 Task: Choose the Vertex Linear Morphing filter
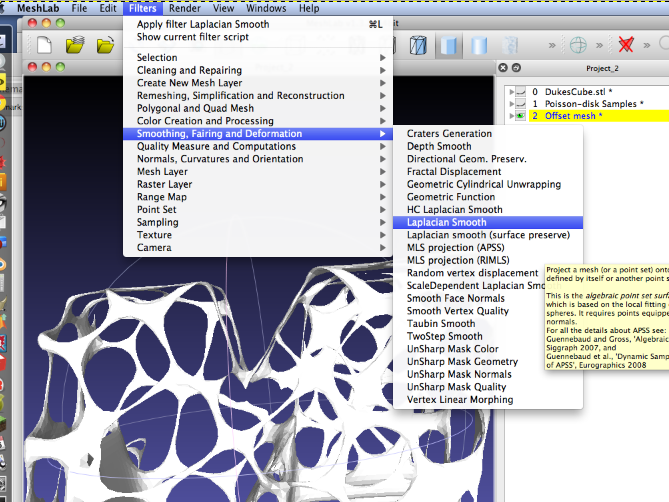pyautogui.click(x=488, y=400)
